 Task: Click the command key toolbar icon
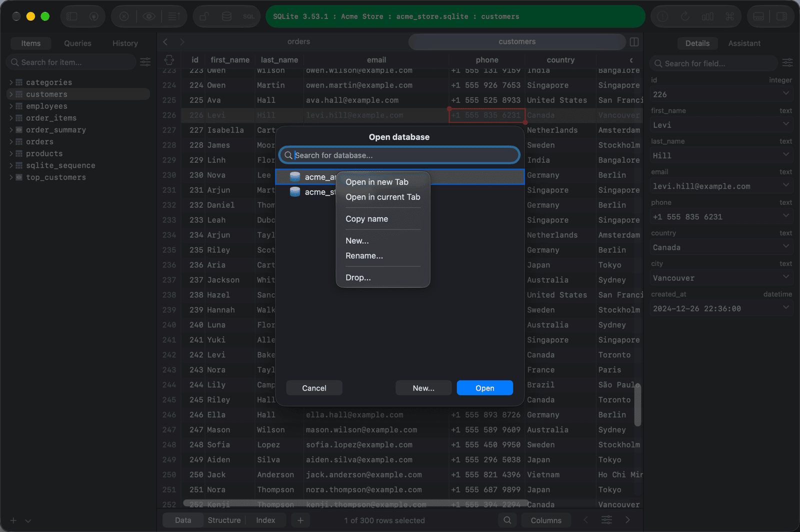pyautogui.click(x=730, y=16)
